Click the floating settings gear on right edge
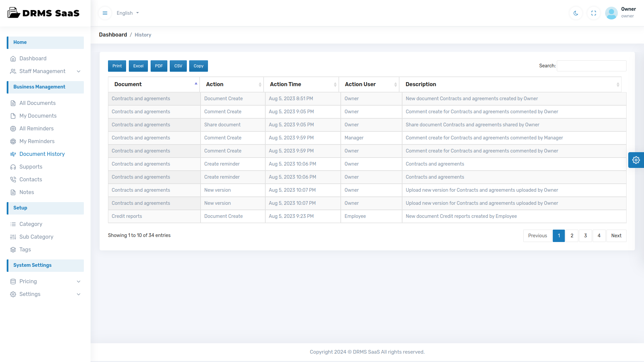Viewport: 644px width, 362px height. click(636, 160)
